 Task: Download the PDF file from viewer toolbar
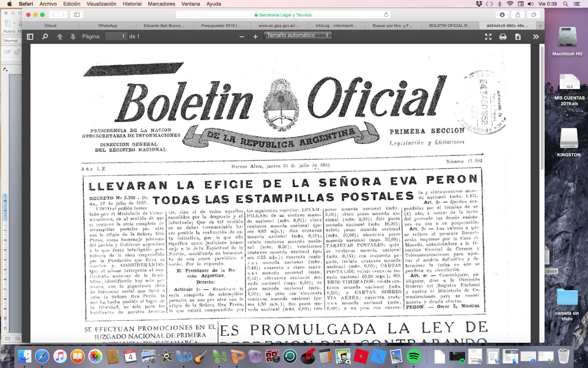[x=518, y=37]
